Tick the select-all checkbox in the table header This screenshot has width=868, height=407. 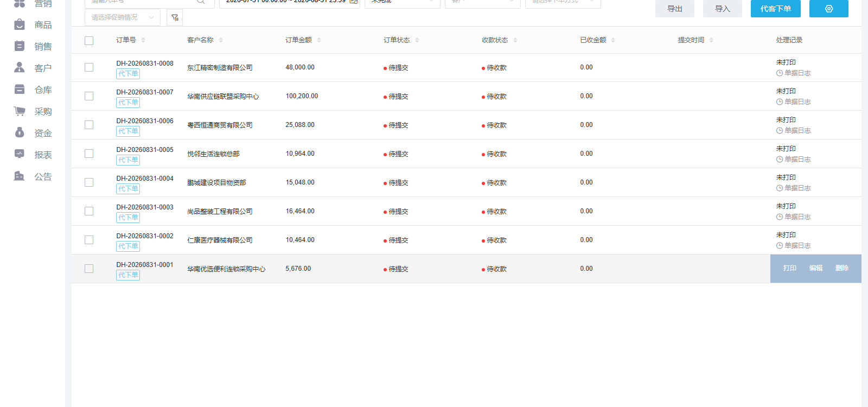coord(89,41)
